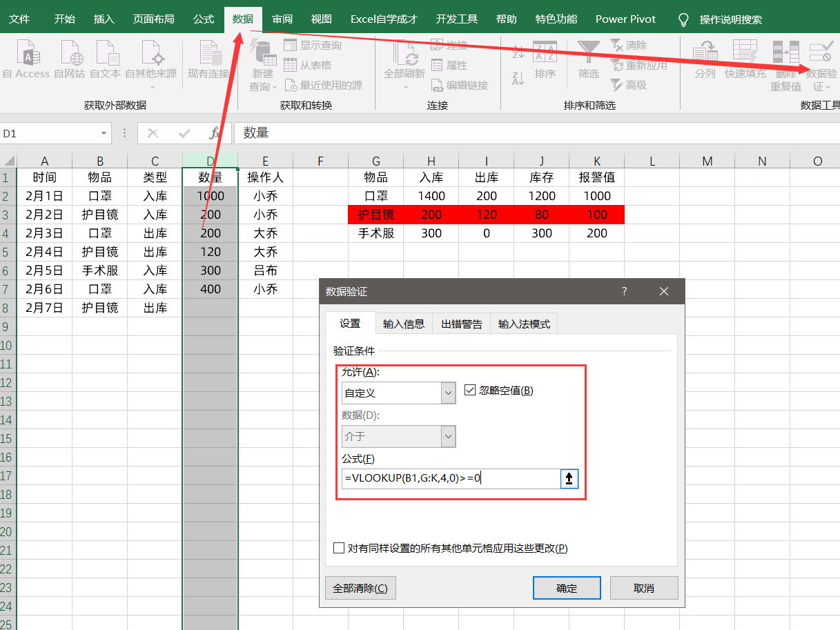Click the cell containing 吕布

(x=266, y=270)
